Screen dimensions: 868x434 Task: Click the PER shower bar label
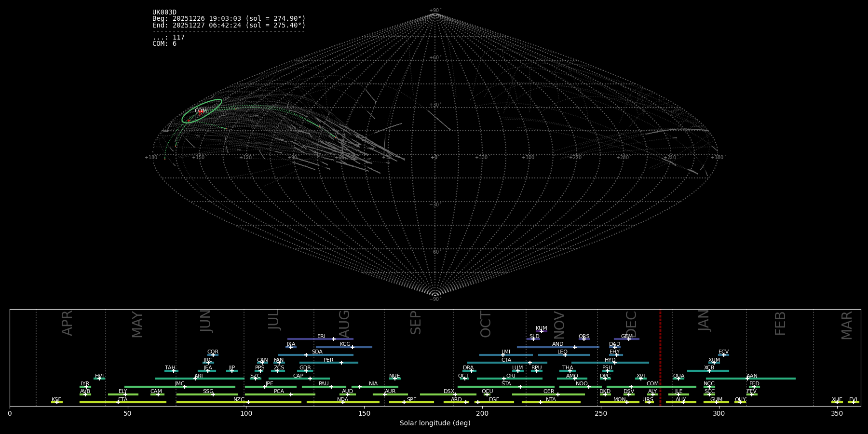(328, 360)
